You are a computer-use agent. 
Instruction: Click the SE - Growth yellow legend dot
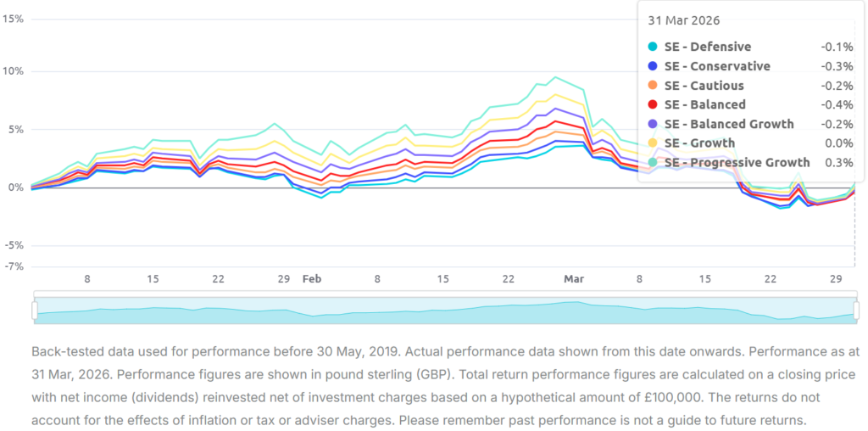[x=652, y=143]
